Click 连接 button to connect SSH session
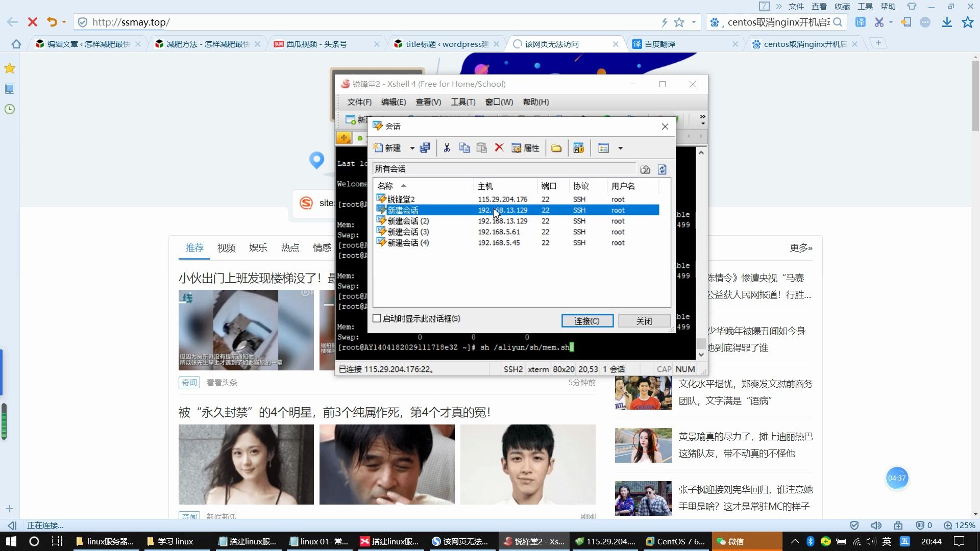This screenshot has width=980, height=551. click(x=586, y=321)
